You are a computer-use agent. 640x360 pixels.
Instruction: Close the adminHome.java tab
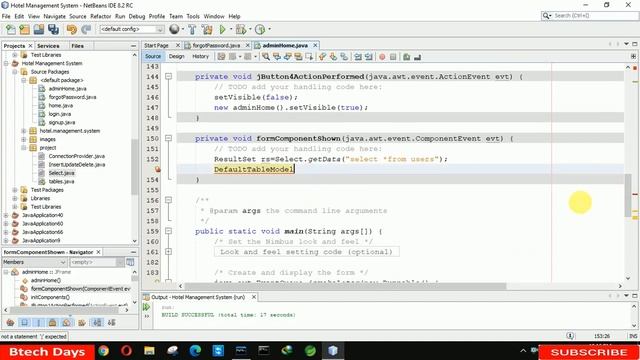pos(315,45)
